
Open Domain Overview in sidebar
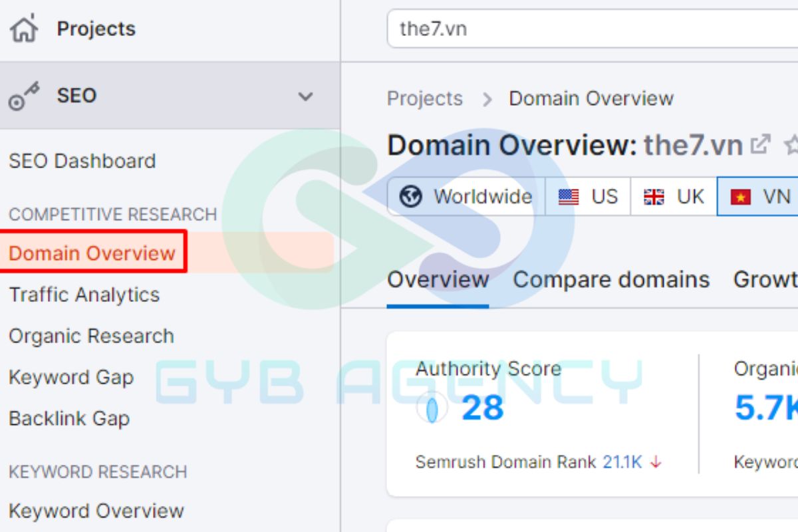click(92, 253)
